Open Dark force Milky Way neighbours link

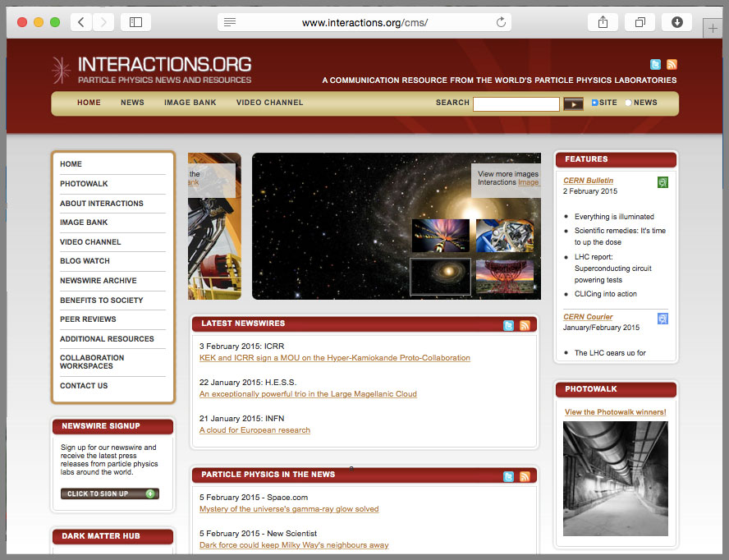pyautogui.click(x=294, y=545)
